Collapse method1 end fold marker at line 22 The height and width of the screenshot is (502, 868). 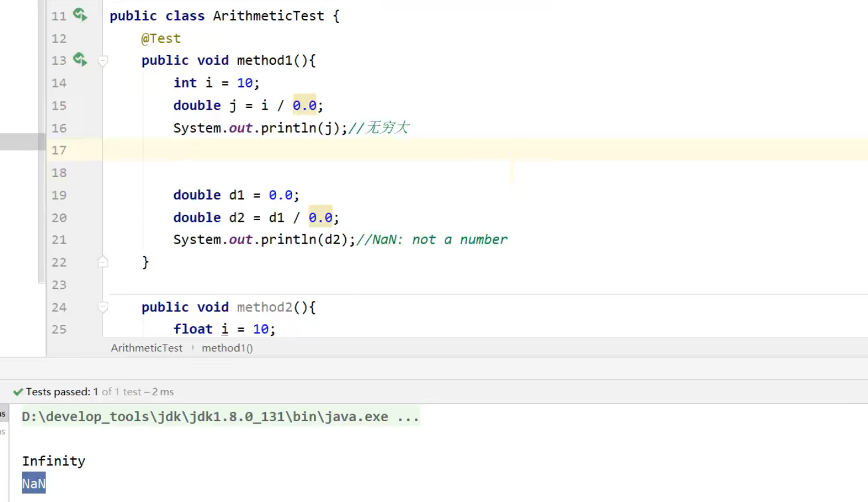103,262
